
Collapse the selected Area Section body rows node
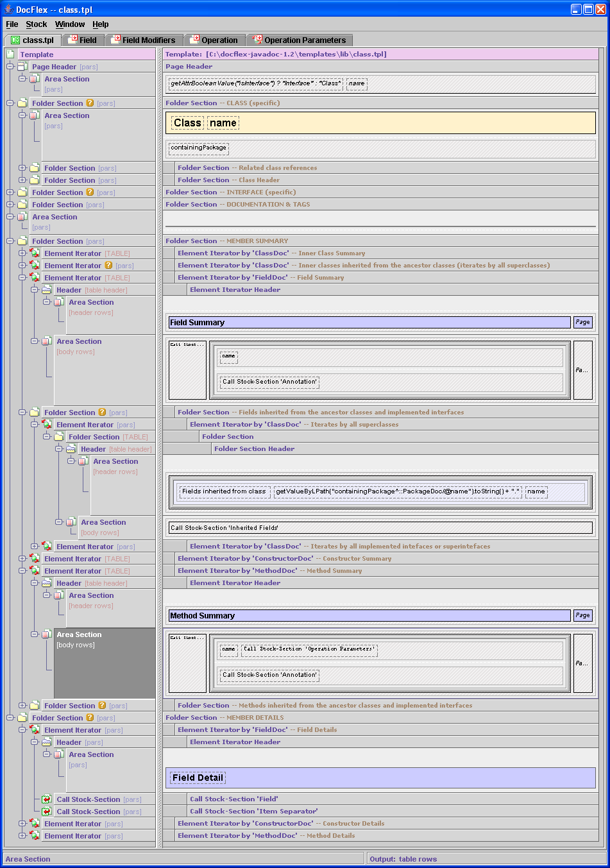[35, 634]
